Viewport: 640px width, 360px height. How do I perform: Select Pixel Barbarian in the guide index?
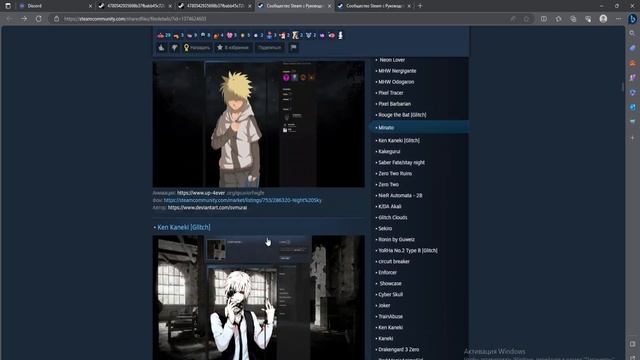(394, 104)
